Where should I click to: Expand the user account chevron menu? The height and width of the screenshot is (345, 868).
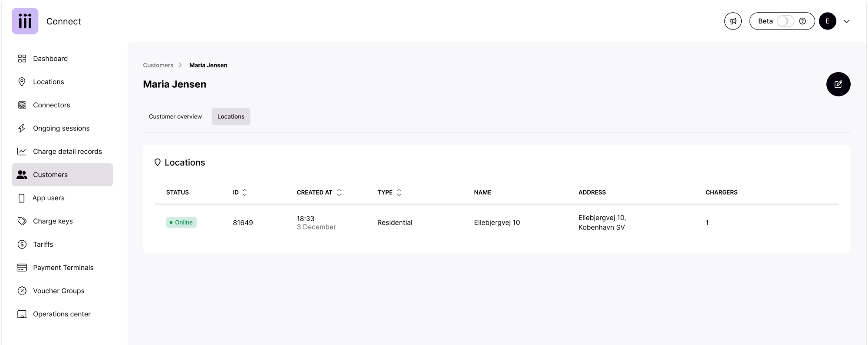coord(846,21)
